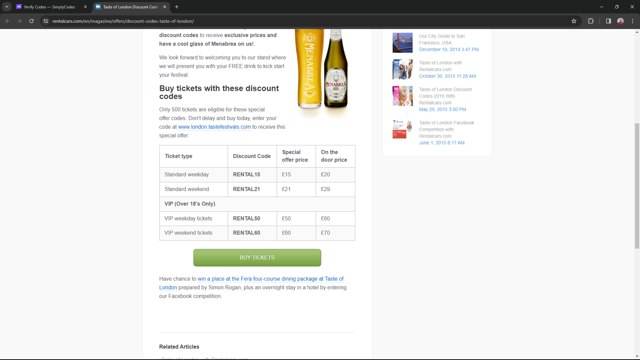Screen dimensions: 640x360
Task: Click the October 30, 2015 date link
Action: 447,76
